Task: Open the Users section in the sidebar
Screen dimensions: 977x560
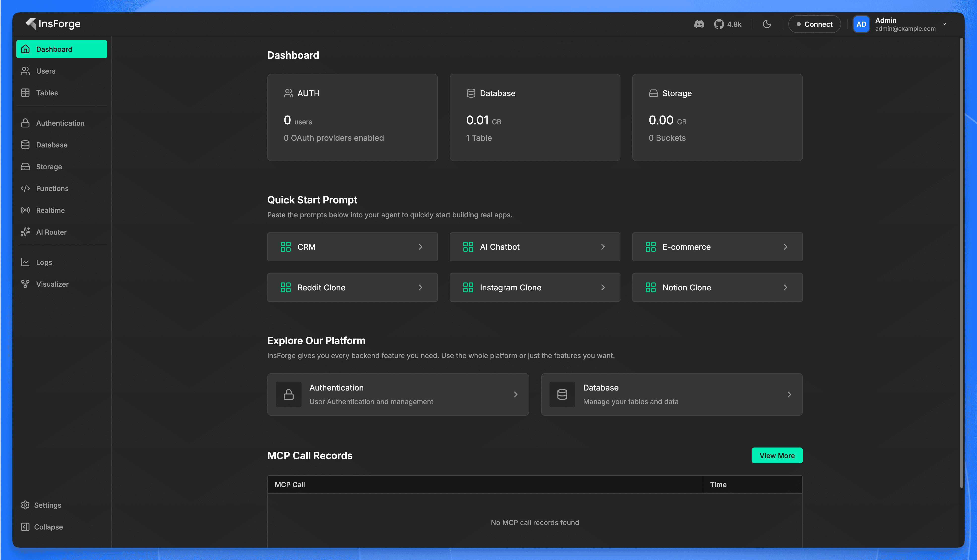Action: point(46,71)
